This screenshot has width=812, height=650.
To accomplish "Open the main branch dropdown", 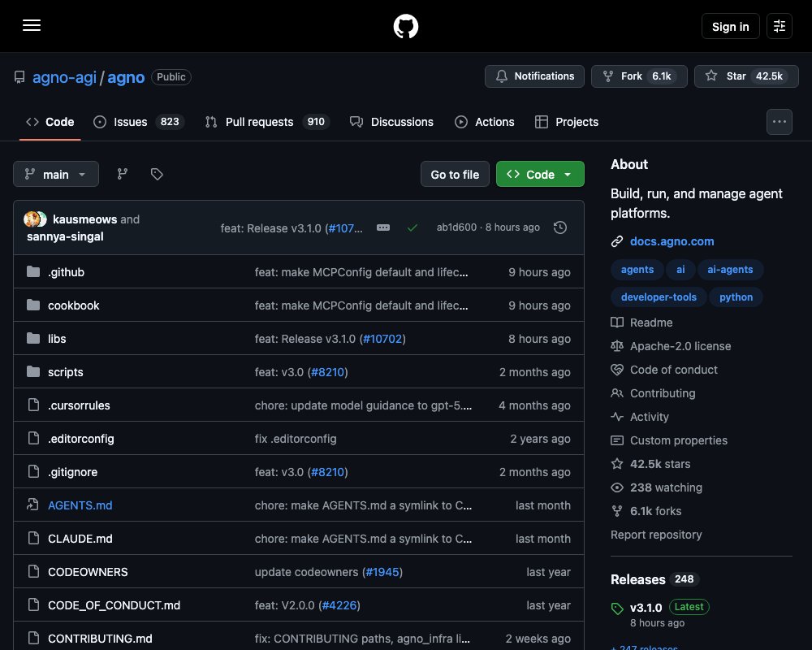I will coord(56,174).
